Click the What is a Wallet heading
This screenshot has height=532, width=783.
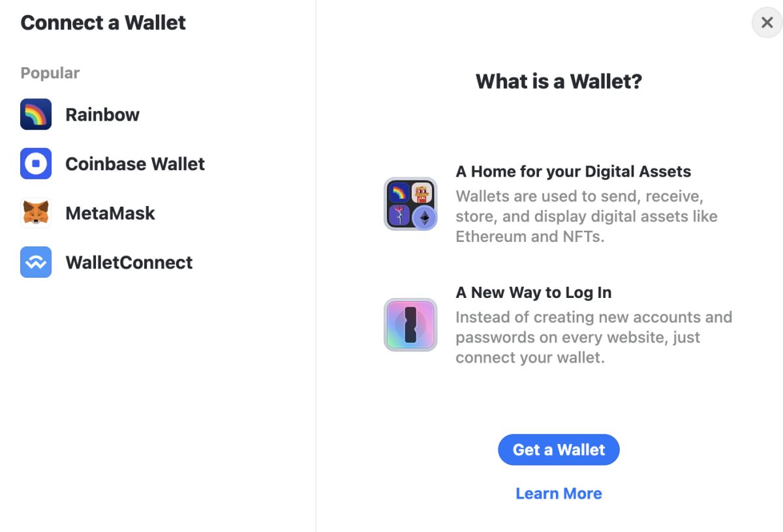[559, 81]
